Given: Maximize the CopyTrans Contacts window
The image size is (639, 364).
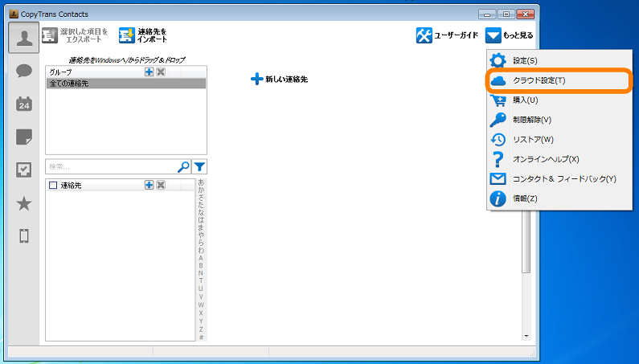Looking at the screenshot, I should [x=506, y=14].
